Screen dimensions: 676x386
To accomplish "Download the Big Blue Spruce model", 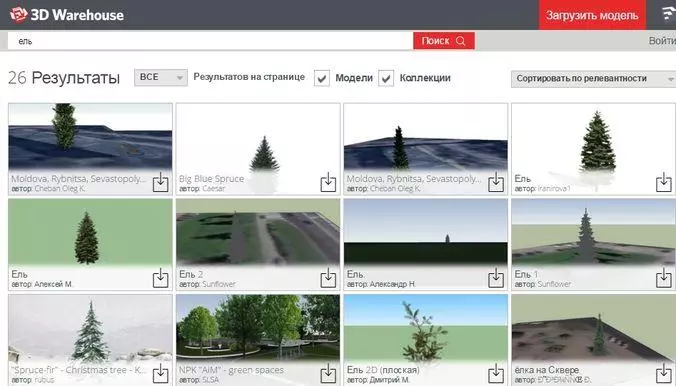I will (328, 182).
